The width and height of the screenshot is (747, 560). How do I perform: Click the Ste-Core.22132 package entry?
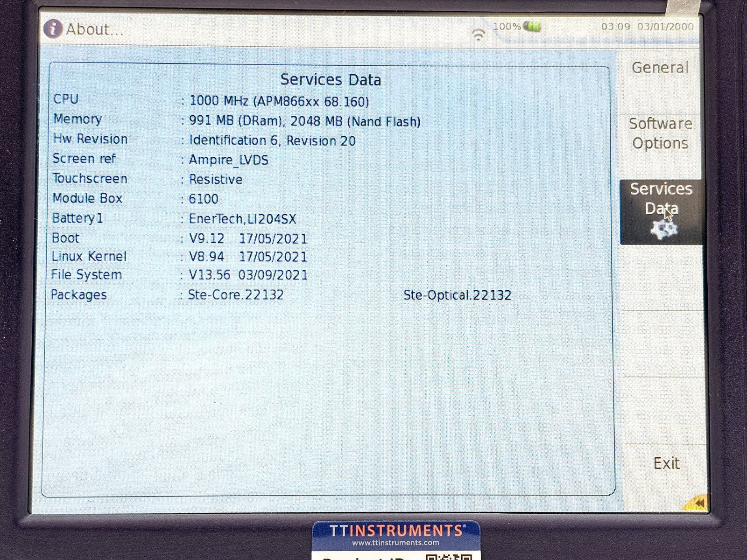click(236, 295)
